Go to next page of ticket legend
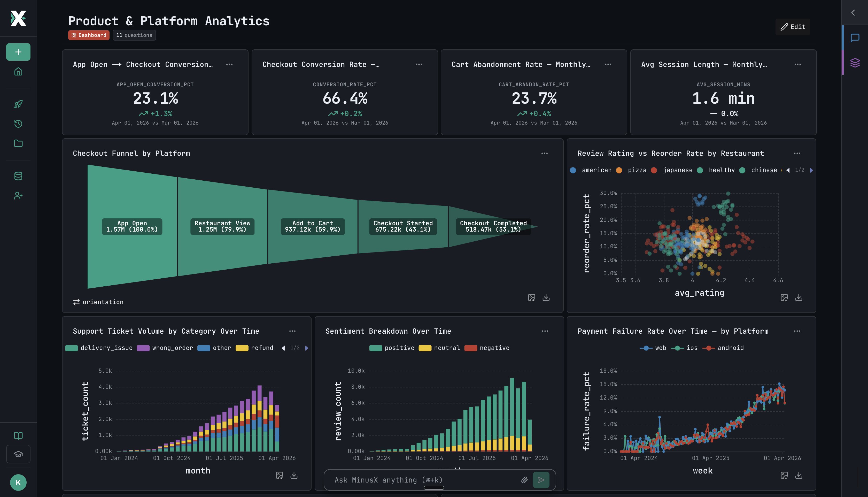Image resolution: width=868 pixels, height=497 pixels. point(307,348)
